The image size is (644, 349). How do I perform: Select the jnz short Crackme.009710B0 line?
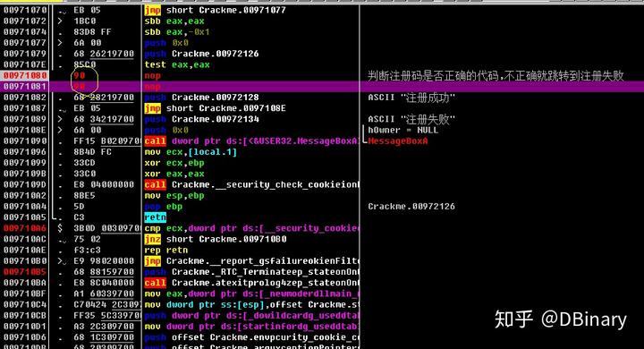(216, 239)
